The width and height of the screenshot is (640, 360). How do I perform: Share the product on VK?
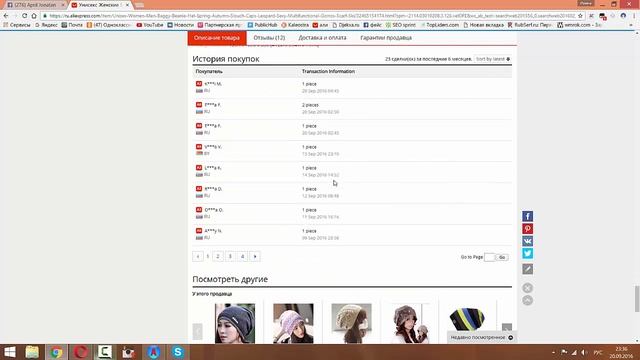coord(527,241)
